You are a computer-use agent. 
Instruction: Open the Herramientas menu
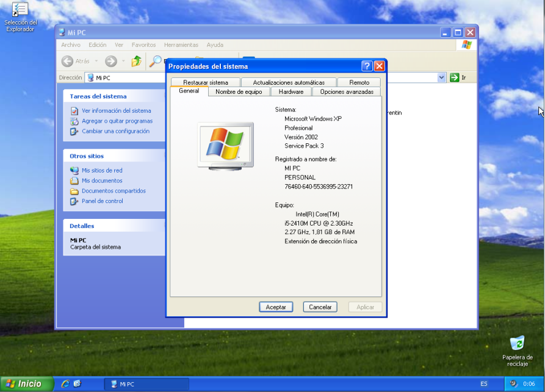tap(181, 45)
